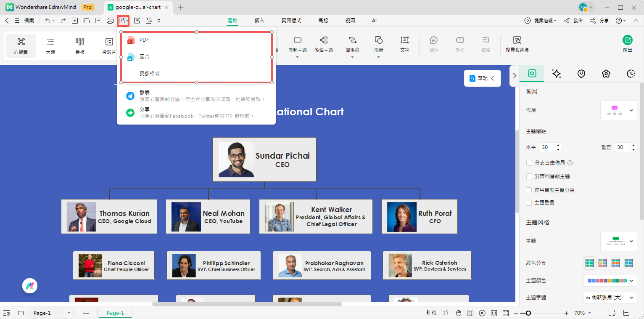The width and height of the screenshot is (644, 319).
Task: Open 搜尋和替換 search and replace
Action: click(x=517, y=44)
